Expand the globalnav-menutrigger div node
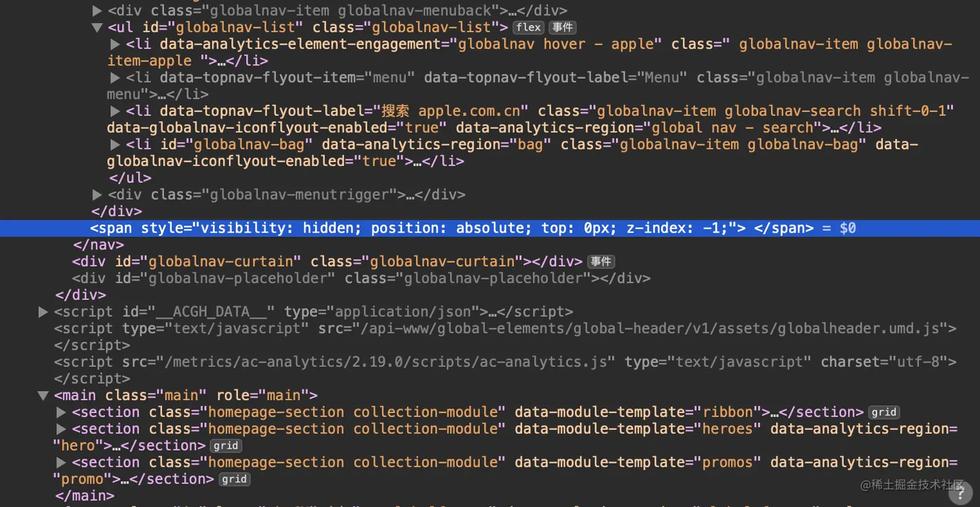980x507 pixels. click(x=97, y=195)
